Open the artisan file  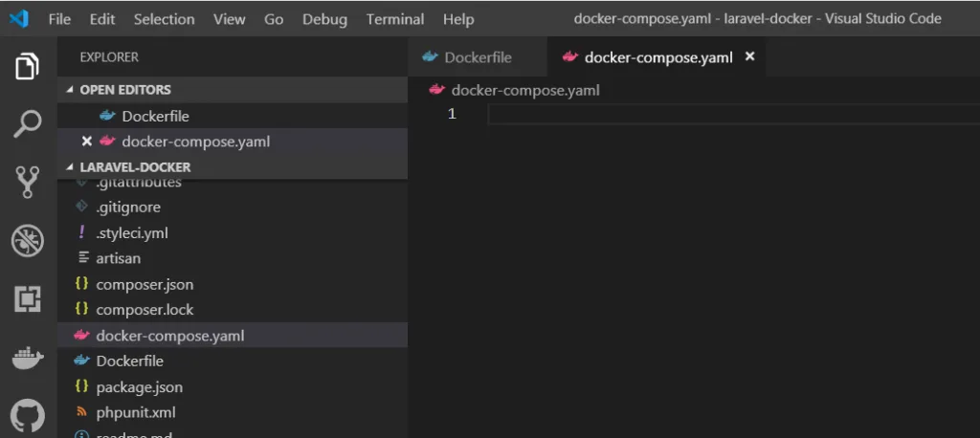233,258
